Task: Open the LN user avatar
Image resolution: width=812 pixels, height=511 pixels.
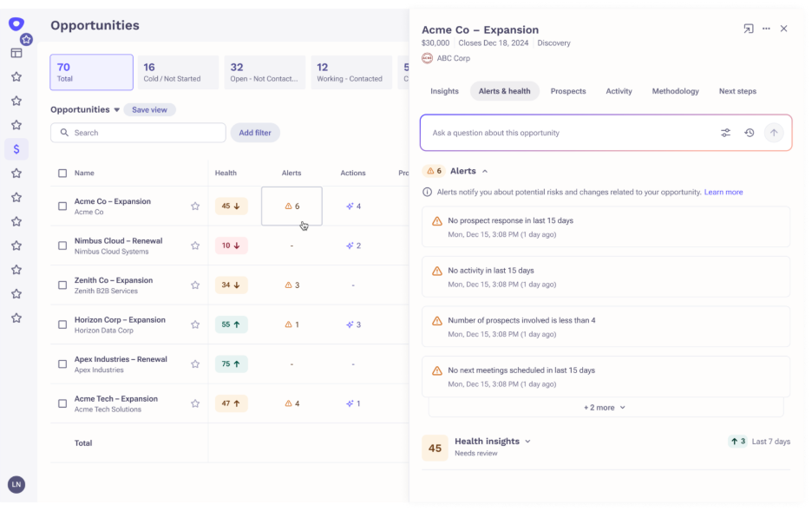Action: coord(16,485)
